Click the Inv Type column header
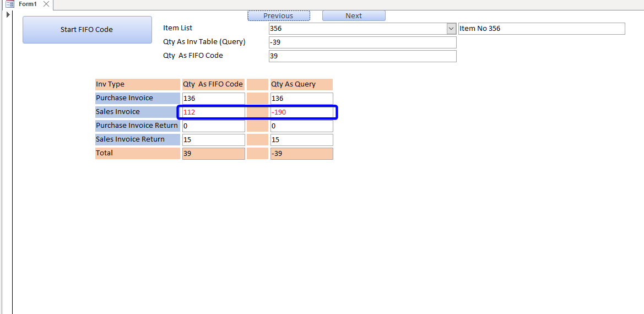Screen dimensions: 644x314 138,84
